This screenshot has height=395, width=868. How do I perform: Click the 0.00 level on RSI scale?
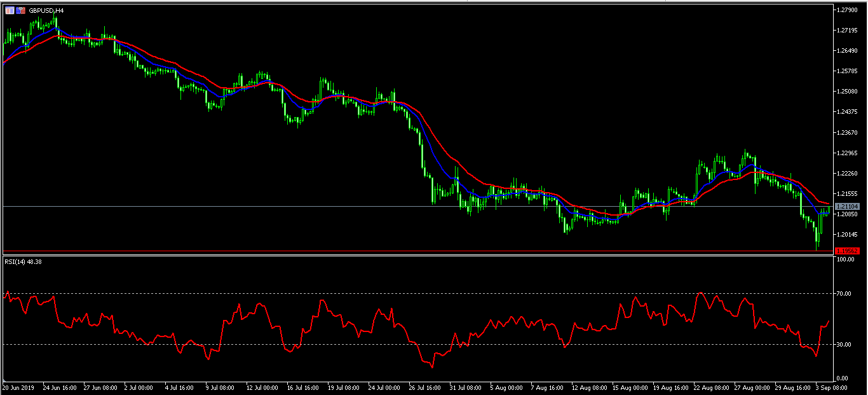tap(843, 378)
